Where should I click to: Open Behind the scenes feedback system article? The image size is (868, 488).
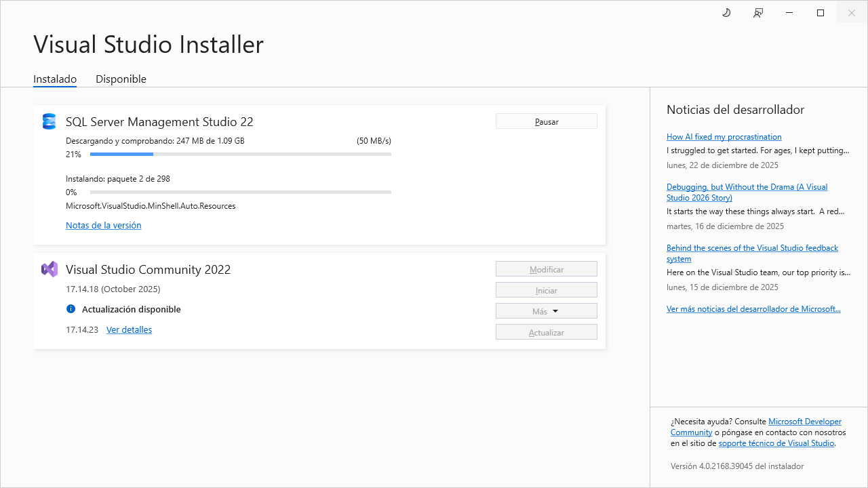(x=752, y=253)
